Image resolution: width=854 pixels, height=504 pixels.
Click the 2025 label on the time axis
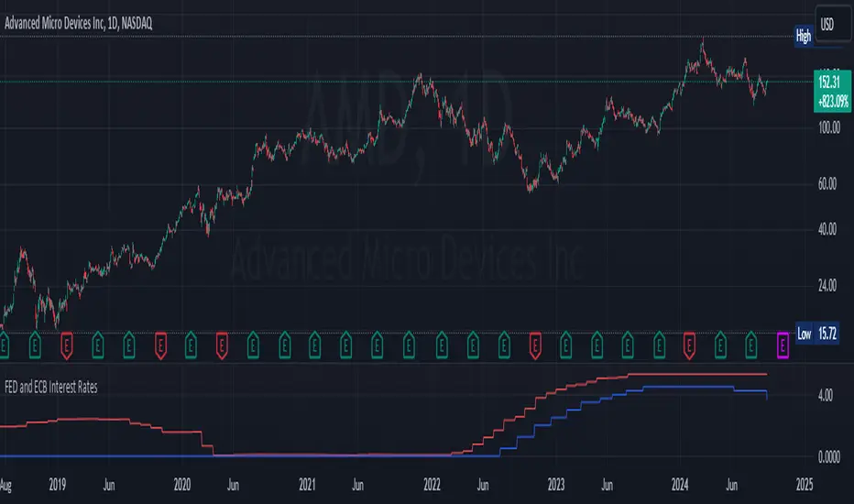click(x=805, y=485)
